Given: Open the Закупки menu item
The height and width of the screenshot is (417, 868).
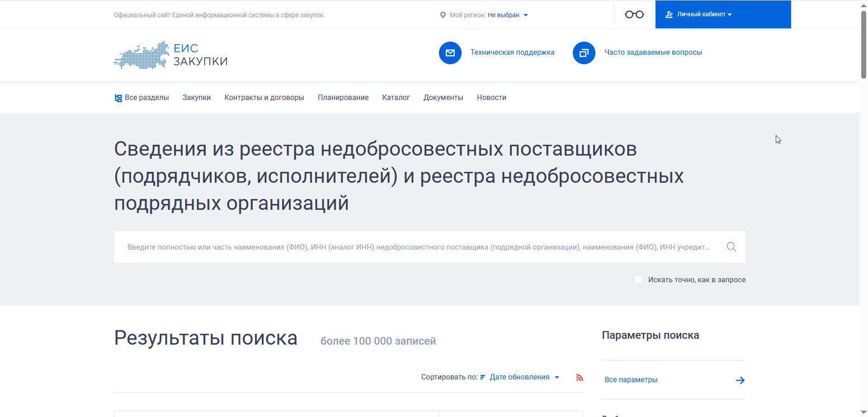Looking at the screenshot, I should coord(197,98).
